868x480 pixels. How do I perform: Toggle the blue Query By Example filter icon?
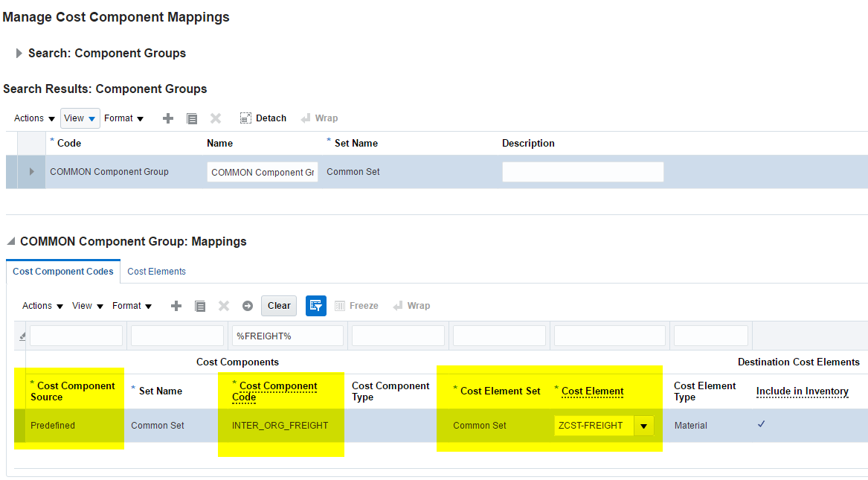coord(316,306)
